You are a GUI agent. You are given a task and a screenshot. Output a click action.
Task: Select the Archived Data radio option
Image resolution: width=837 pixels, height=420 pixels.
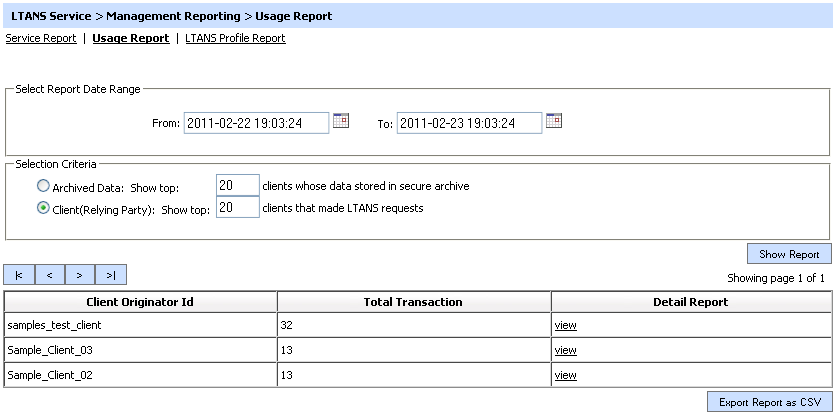click(42, 185)
